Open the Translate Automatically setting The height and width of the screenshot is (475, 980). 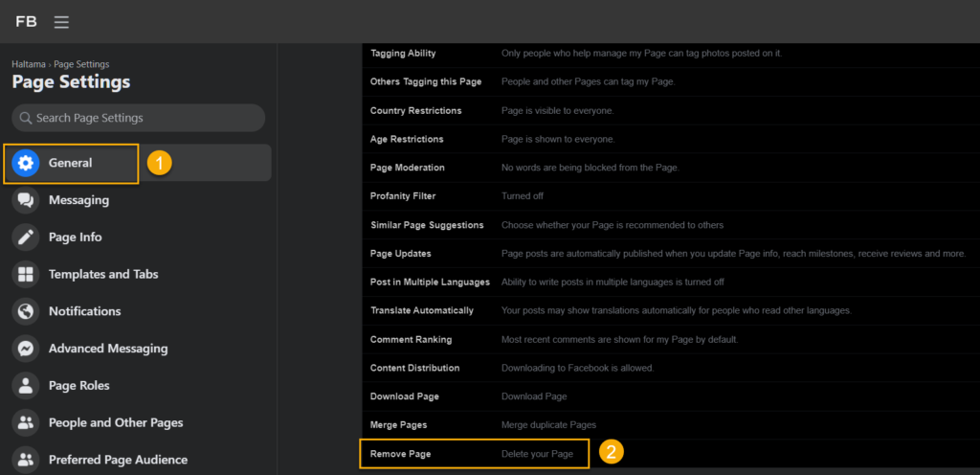(422, 310)
